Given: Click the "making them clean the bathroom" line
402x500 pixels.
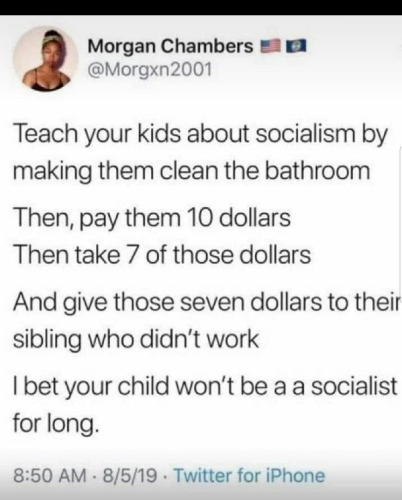Looking at the screenshot, I should click(x=192, y=172).
